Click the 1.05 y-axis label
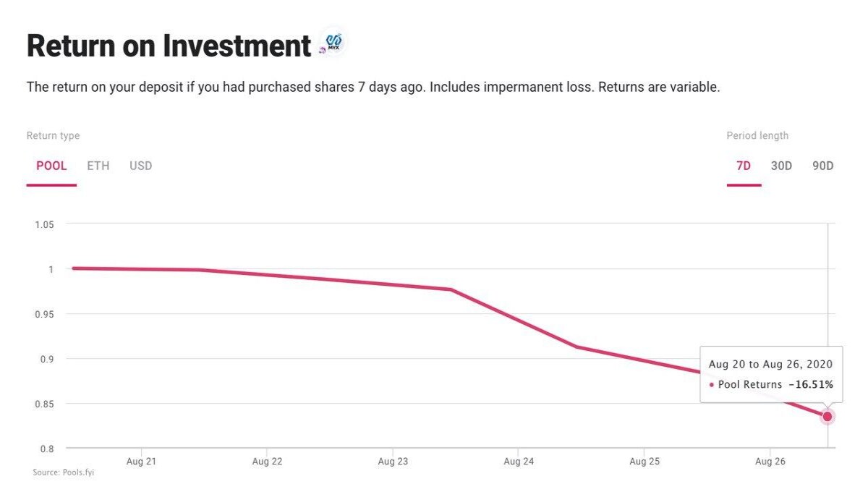The height and width of the screenshot is (492, 868). (x=44, y=224)
